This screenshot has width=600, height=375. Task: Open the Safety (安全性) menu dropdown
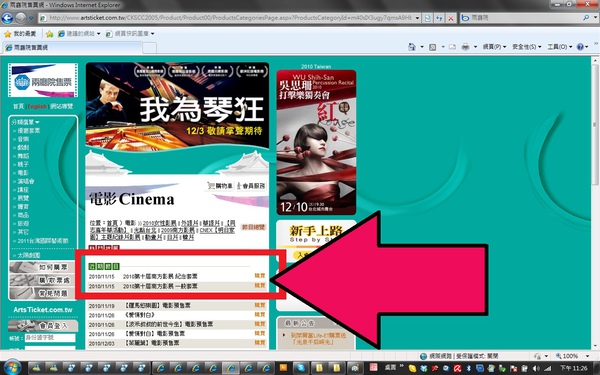pos(527,47)
